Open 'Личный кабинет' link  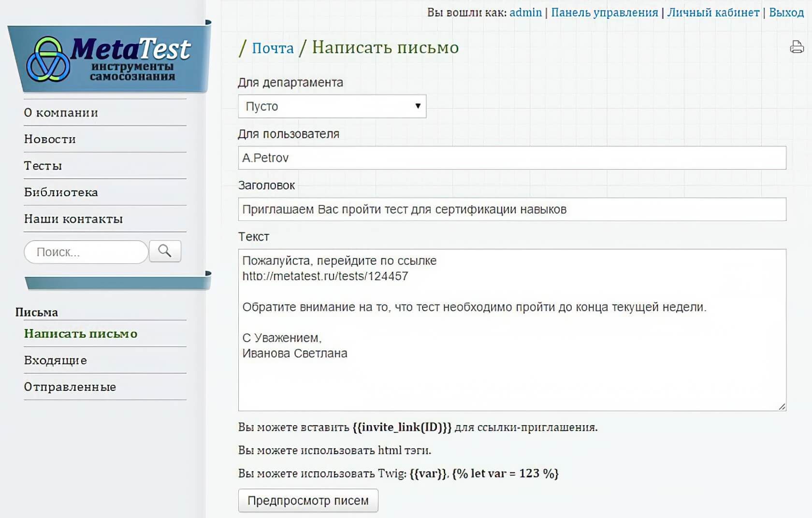click(x=713, y=13)
